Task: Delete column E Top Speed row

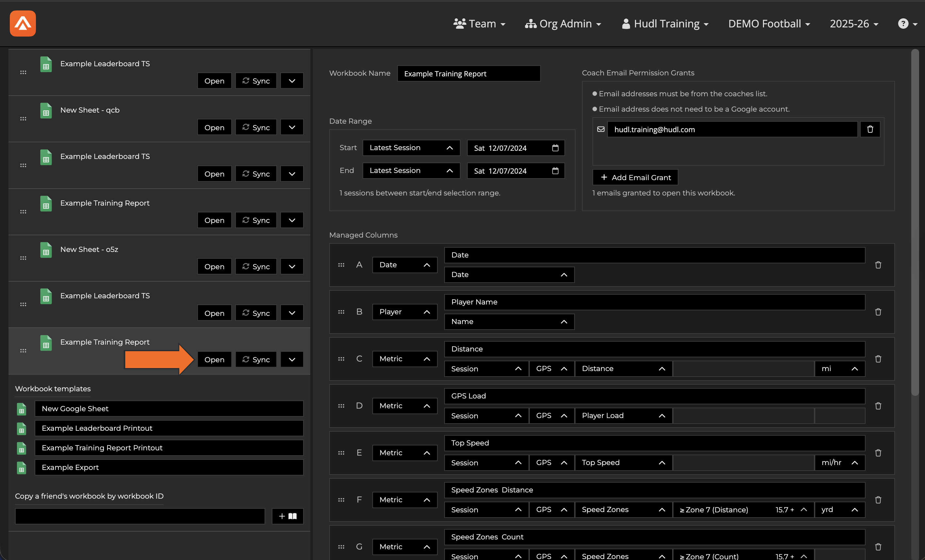Action: pos(878,453)
